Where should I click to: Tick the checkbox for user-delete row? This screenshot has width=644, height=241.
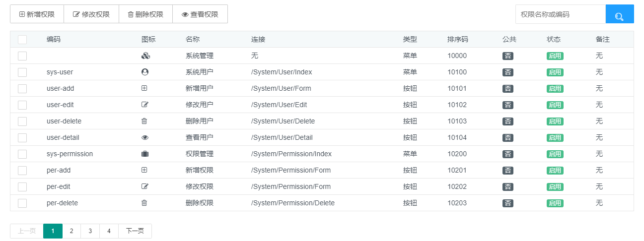pos(22,121)
